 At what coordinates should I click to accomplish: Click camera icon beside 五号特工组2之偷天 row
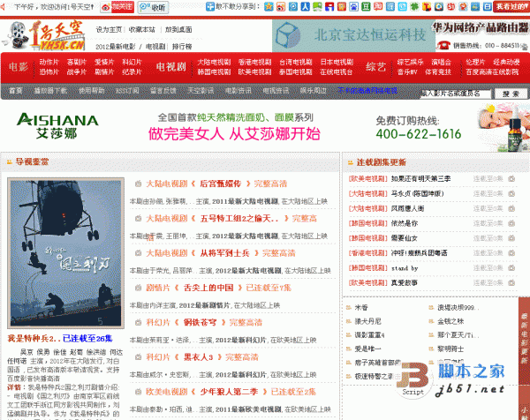[x=138, y=219]
